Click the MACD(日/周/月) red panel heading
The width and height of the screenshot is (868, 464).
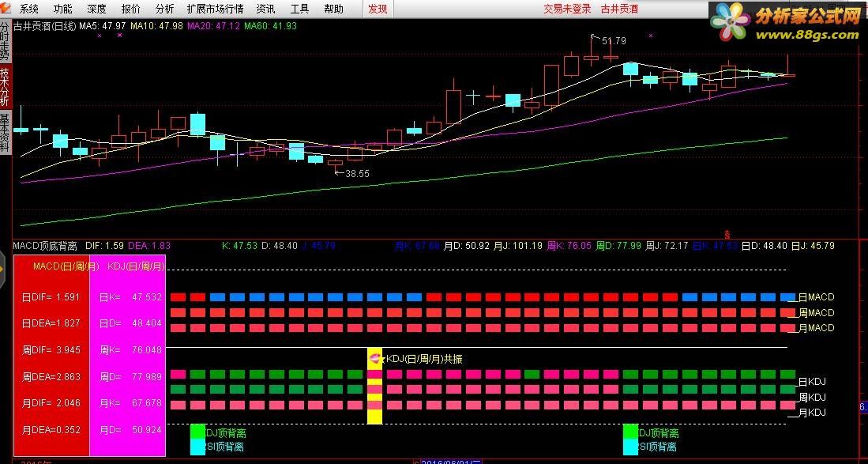coord(66,266)
